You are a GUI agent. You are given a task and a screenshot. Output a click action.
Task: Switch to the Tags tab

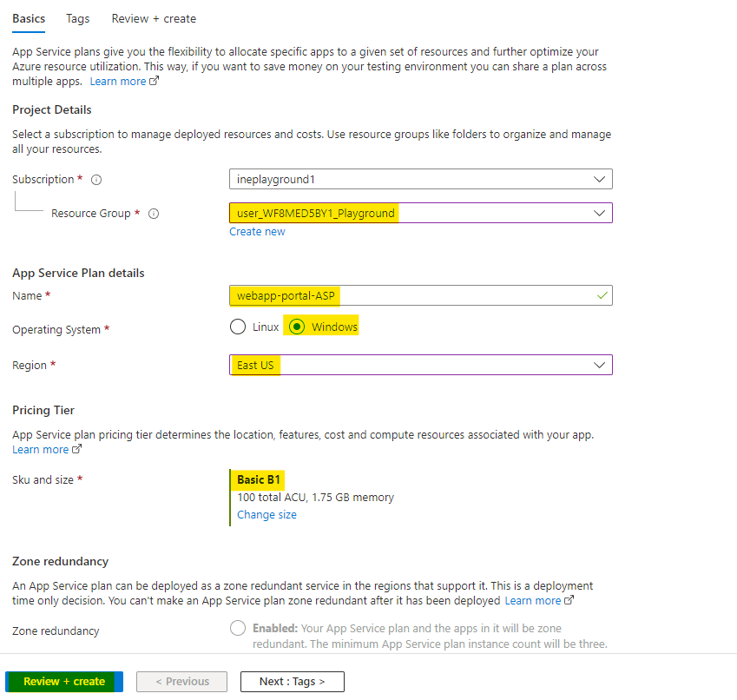coord(78,18)
